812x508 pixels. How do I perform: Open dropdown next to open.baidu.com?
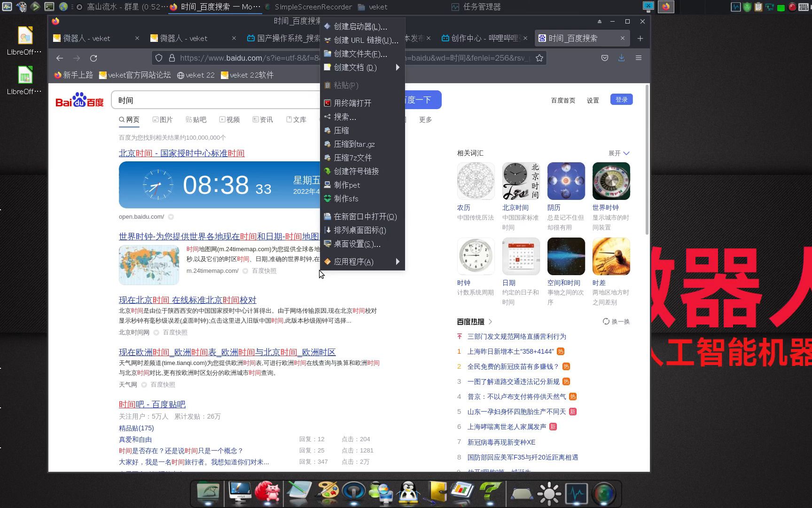point(171,217)
